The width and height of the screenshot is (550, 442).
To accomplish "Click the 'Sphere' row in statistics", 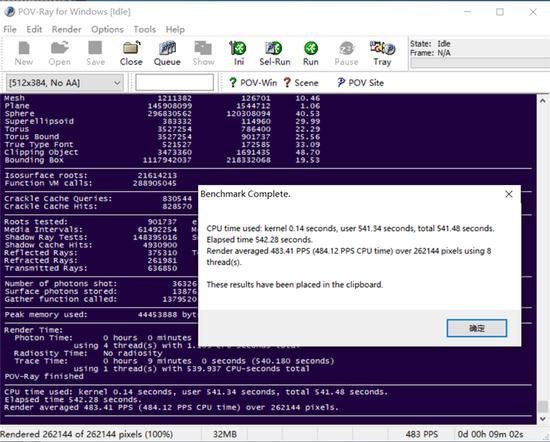I will click(x=162, y=114).
